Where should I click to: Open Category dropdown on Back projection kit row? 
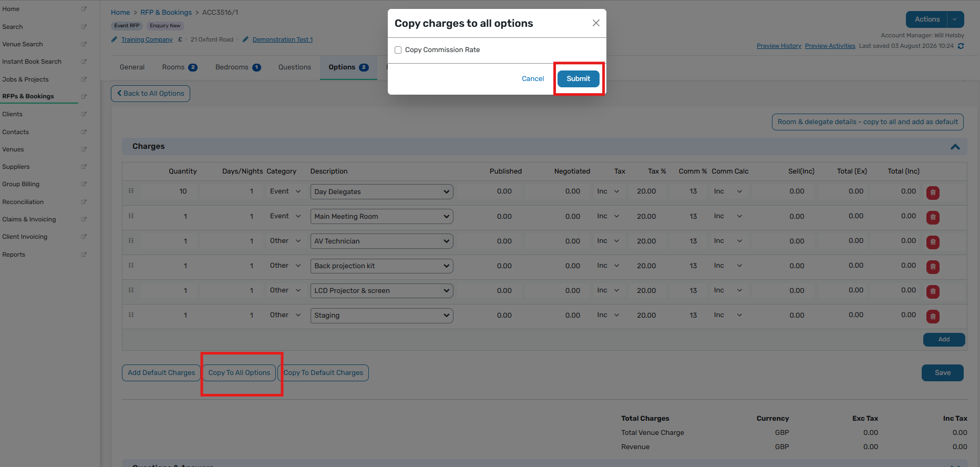tap(285, 266)
